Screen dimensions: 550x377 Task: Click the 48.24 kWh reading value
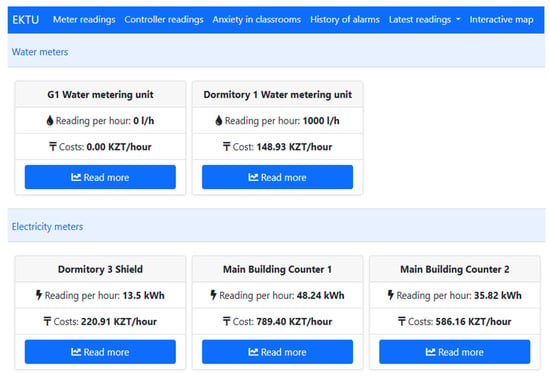tap(320, 295)
